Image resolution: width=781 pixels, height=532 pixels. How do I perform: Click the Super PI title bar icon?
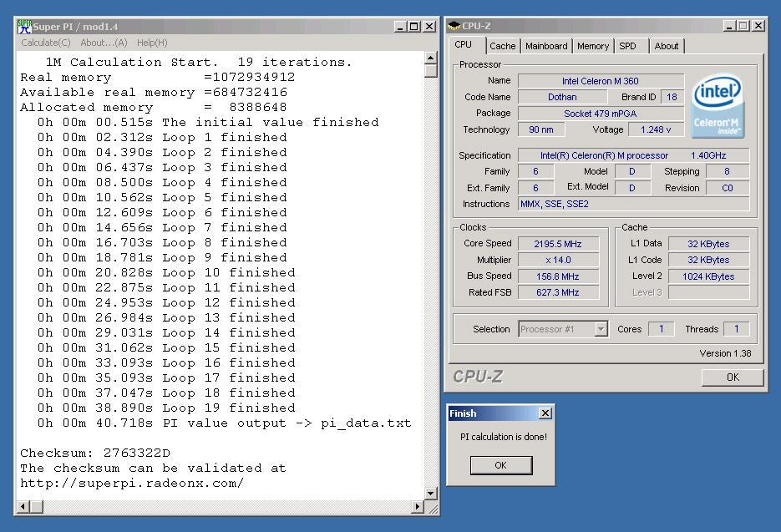point(24,27)
